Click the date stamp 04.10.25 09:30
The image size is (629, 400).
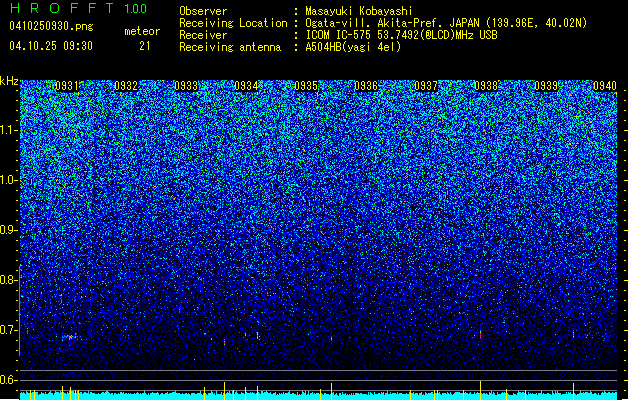[x=51, y=46]
